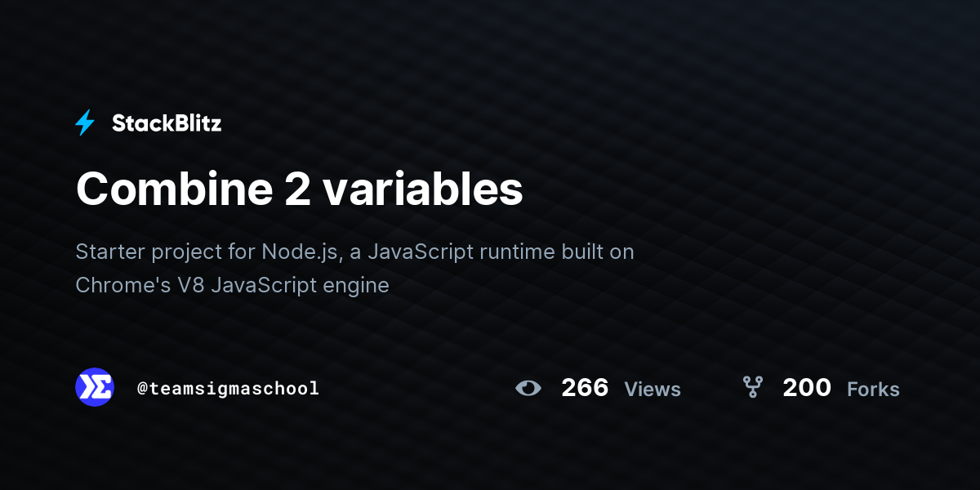The width and height of the screenshot is (980, 490).
Task: Click the Forks label
Action: click(873, 390)
